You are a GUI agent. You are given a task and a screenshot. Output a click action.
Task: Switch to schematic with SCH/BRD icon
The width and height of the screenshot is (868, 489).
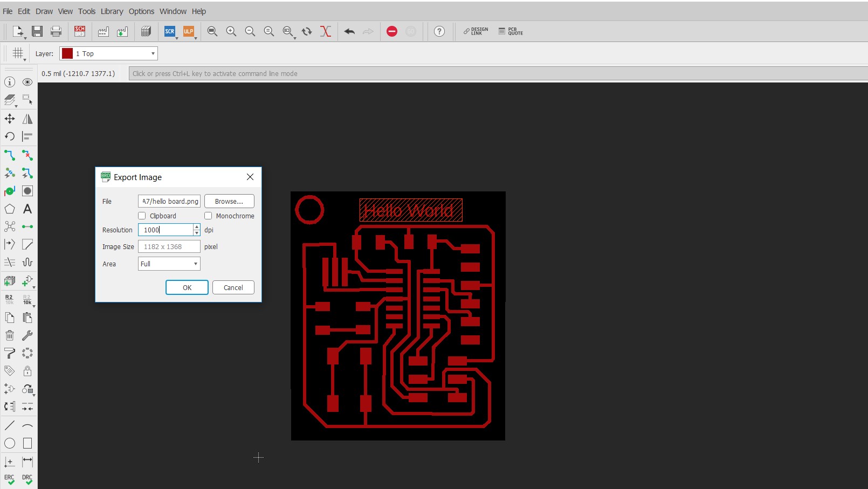pyautogui.click(x=80, y=31)
